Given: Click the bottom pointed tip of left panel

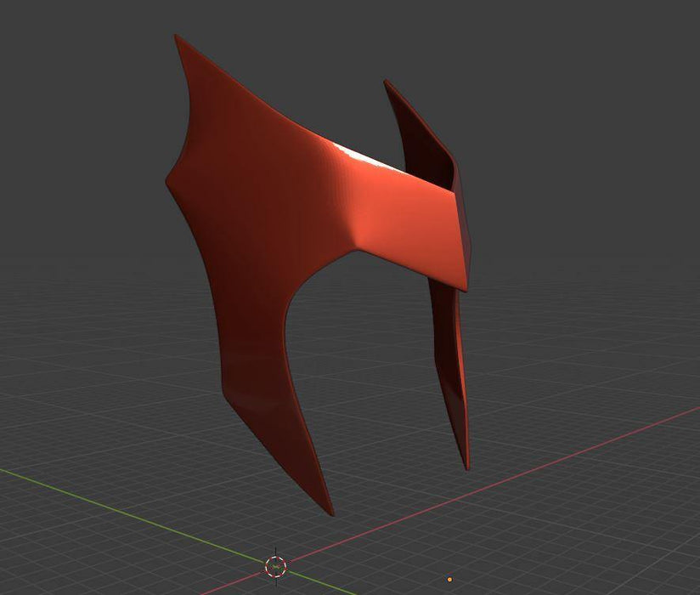Looking at the screenshot, I should point(330,513).
